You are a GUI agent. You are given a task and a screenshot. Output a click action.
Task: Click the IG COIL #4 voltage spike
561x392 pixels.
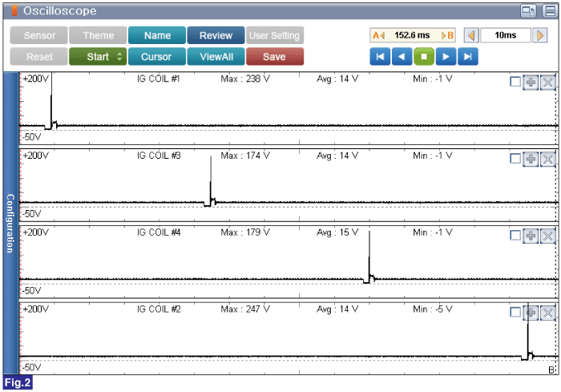click(x=369, y=256)
